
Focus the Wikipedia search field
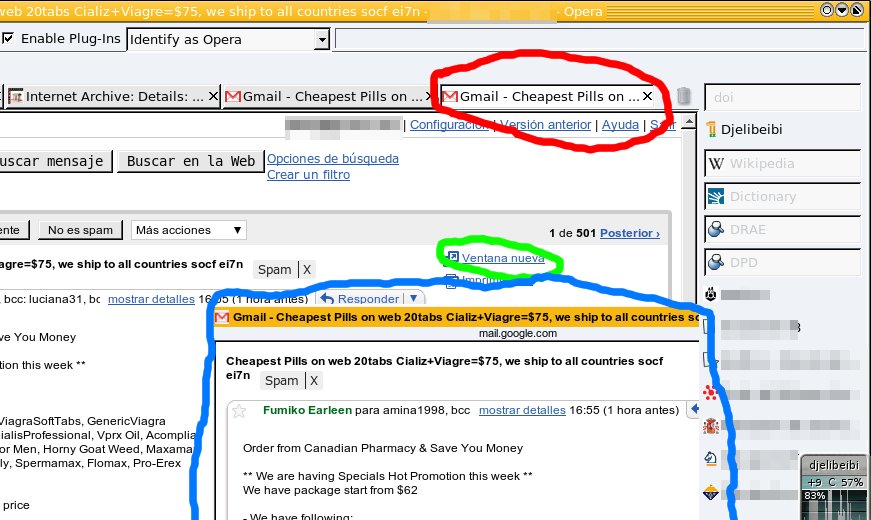782,163
